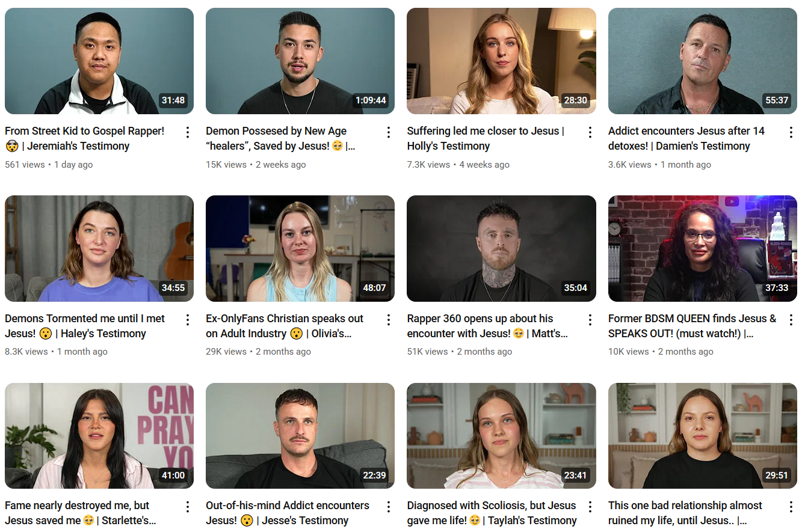The width and height of the screenshot is (802, 532).
Task: Open the three-dot menu for Jeremiah's Testimony video
Action: tap(188, 132)
